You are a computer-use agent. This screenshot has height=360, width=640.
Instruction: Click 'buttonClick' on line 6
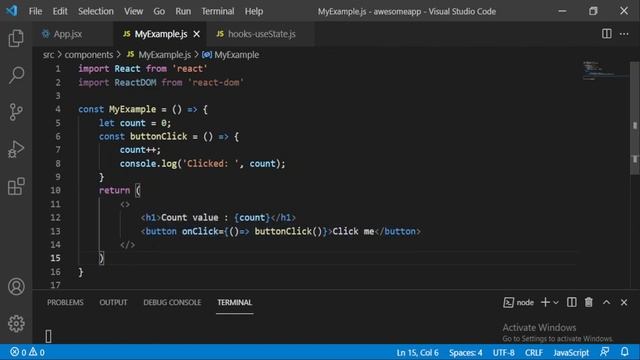tap(158, 136)
